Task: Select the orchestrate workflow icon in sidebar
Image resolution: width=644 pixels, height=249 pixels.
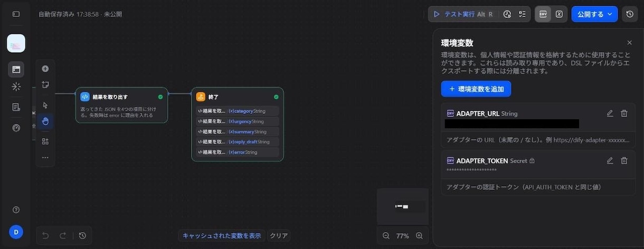Action: point(16,69)
